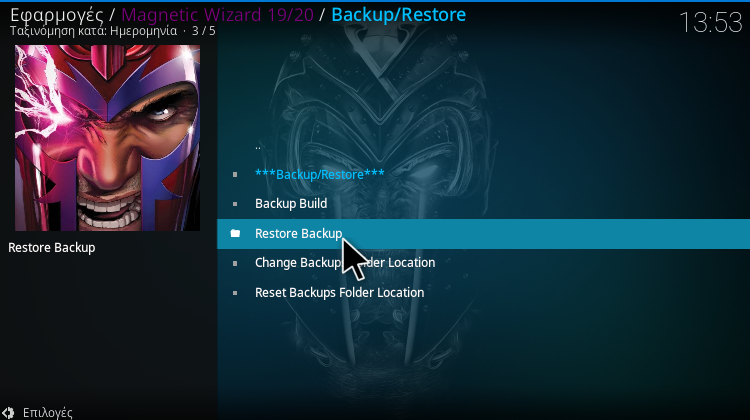Go up with the ".." parent item
750x420 pixels.
click(484, 145)
